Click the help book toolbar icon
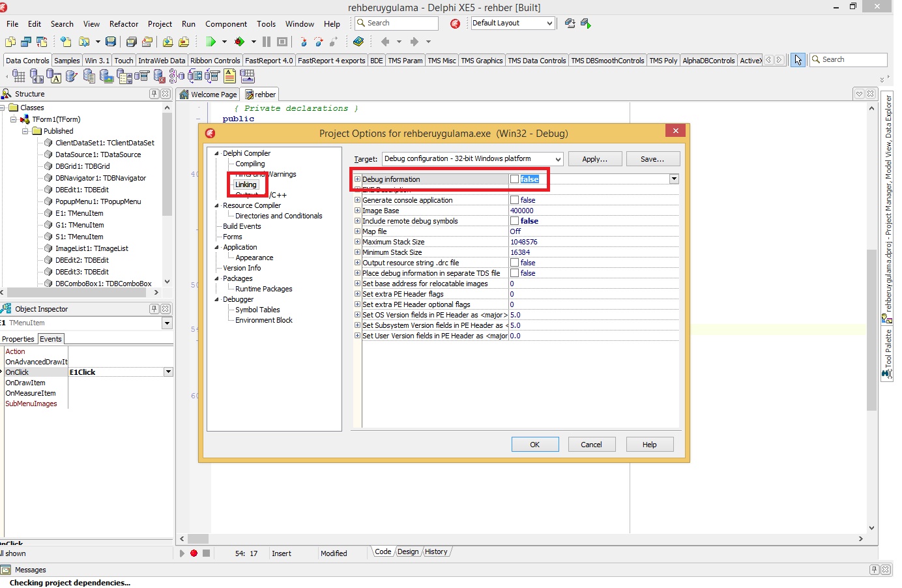 pos(358,42)
